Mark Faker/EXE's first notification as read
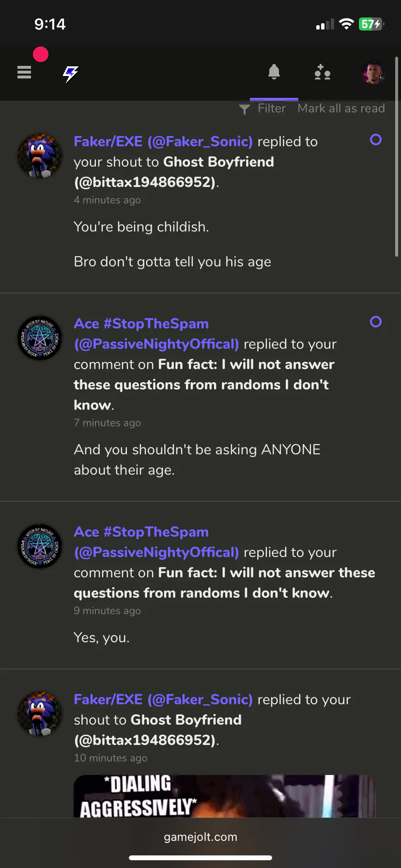The height and width of the screenshot is (868, 401). tap(376, 140)
